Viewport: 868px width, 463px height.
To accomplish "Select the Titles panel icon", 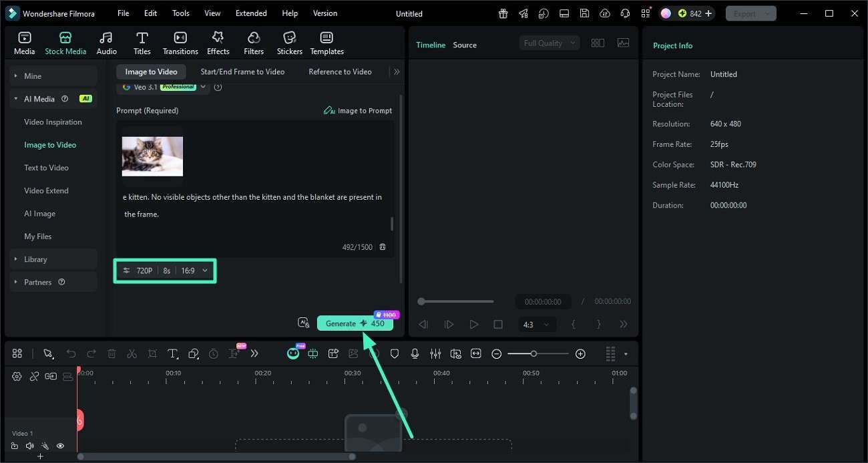I will [x=142, y=42].
